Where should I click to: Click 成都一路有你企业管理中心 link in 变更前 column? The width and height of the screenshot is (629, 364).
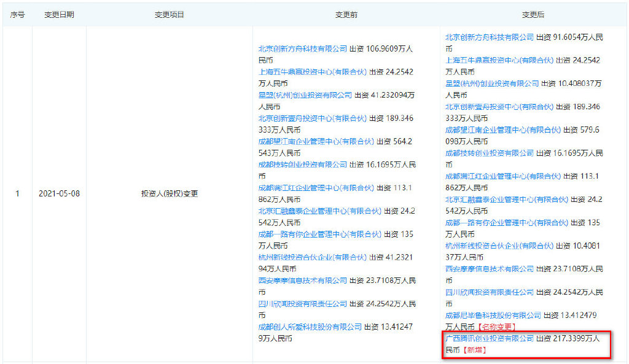point(320,234)
